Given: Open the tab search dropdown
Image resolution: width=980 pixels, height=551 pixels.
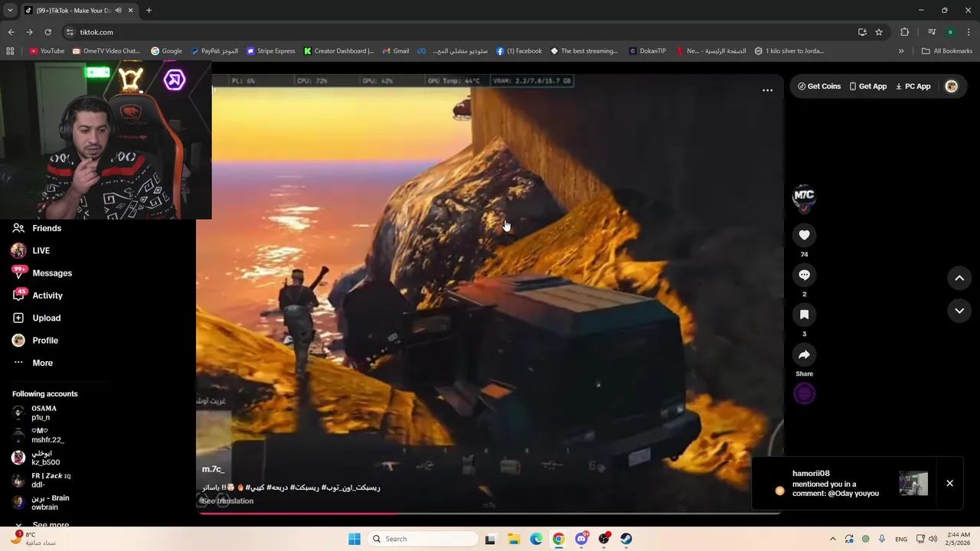Looking at the screenshot, I should (9, 11).
